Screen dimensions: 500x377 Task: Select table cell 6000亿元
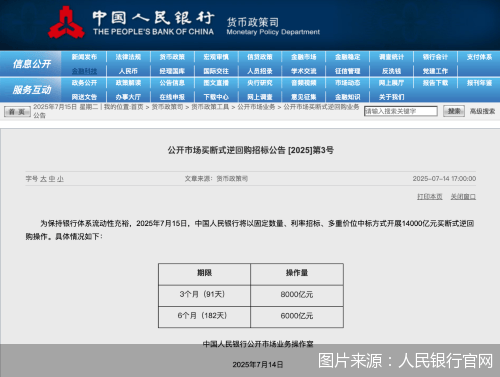[x=297, y=317]
